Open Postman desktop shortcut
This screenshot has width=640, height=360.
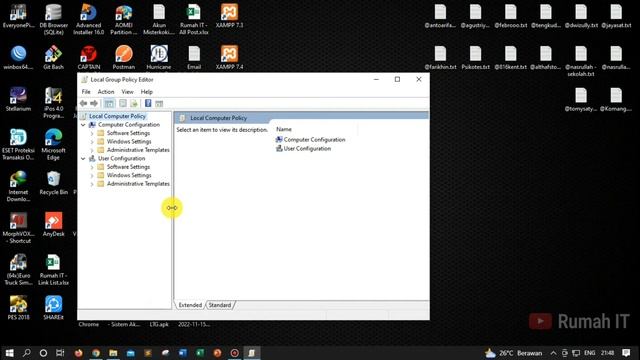[x=124, y=58]
